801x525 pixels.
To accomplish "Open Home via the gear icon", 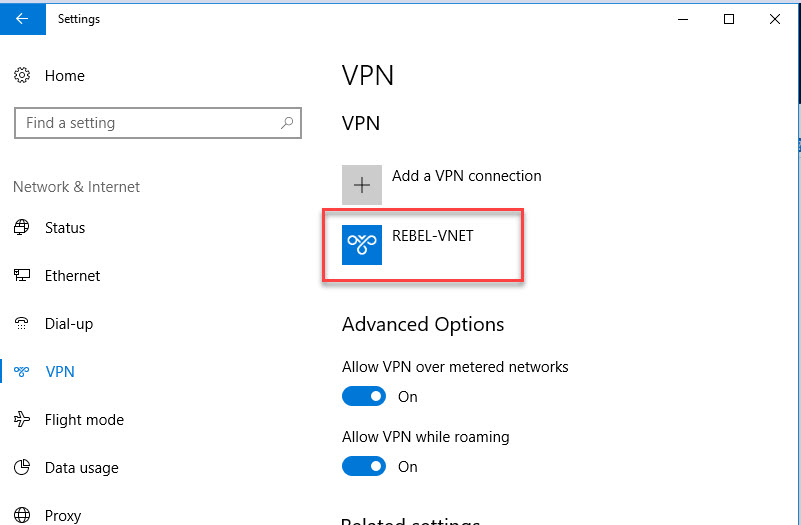I will tap(21, 76).
